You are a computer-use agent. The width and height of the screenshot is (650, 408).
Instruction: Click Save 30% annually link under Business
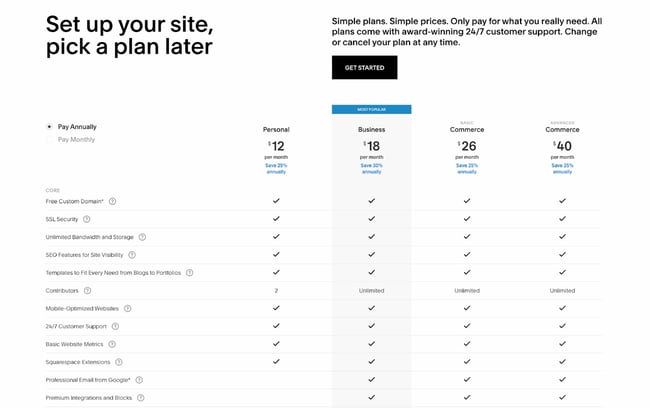click(x=371, y=168)
